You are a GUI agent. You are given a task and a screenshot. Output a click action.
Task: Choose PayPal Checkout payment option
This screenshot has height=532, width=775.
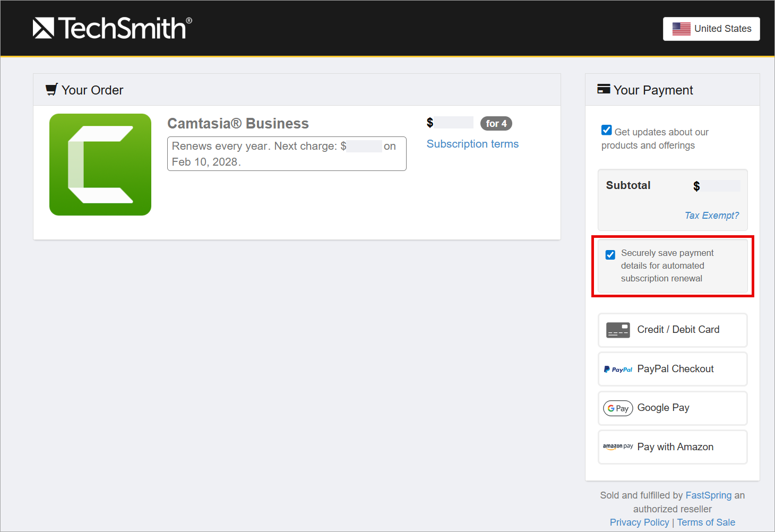pos(673,369)
